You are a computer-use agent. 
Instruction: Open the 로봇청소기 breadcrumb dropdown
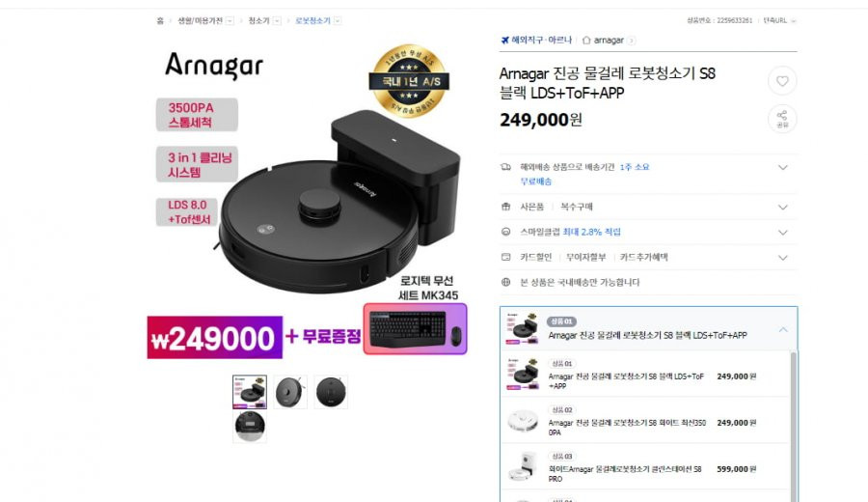(338, 21)
